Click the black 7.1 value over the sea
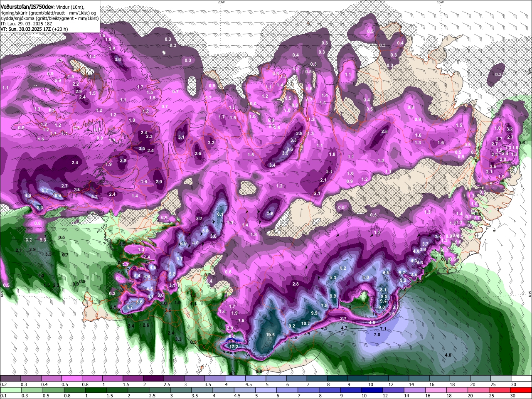The image size is (532, 399). [x=383, y=329]
